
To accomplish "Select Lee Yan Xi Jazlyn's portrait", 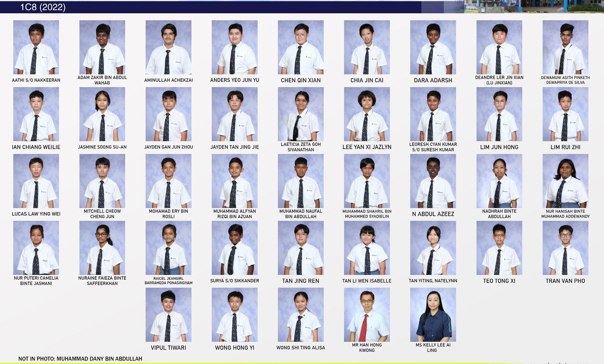I will click(x=367, y=114).
